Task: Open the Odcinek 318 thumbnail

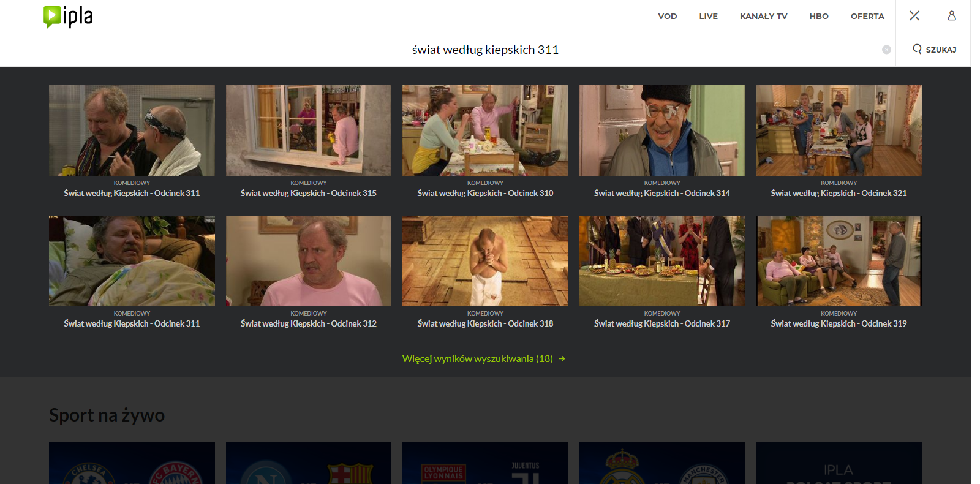Action: tap(485, 261)
